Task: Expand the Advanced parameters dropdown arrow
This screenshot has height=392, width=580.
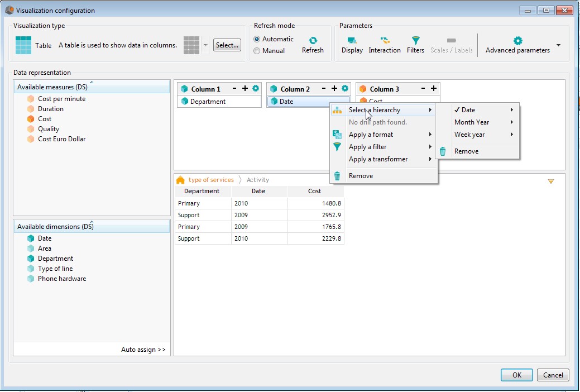Action: click(x=559, y=45)
